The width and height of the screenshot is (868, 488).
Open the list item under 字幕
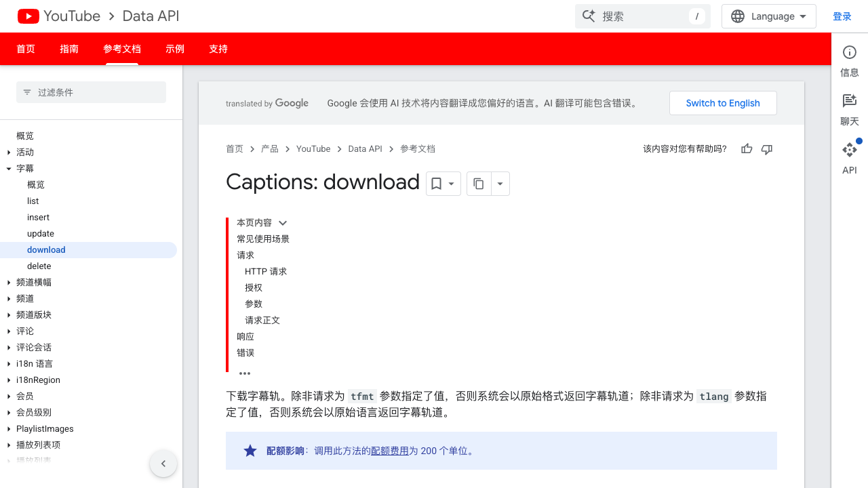33,201
